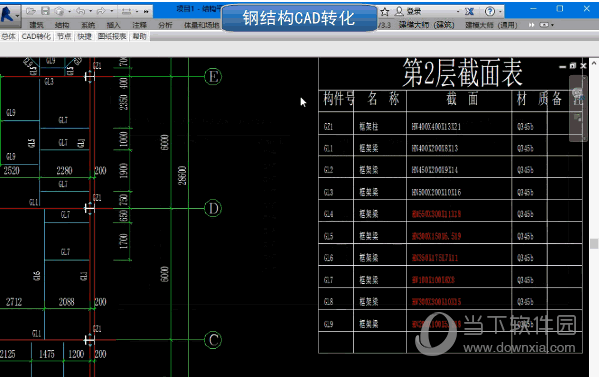Viewport: 600px width, 377px height.
Task: Click the CAD转化 panel button
Action: point(36,36)
